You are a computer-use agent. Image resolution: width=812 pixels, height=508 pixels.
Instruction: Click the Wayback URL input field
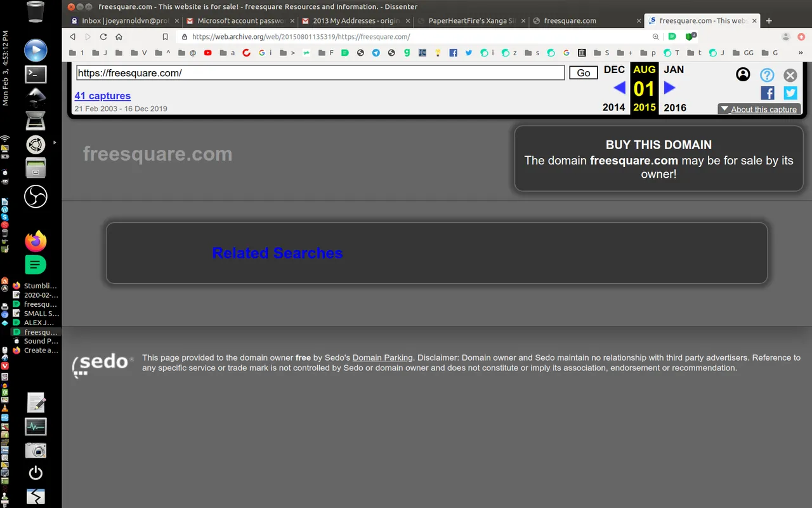(320, 72)
